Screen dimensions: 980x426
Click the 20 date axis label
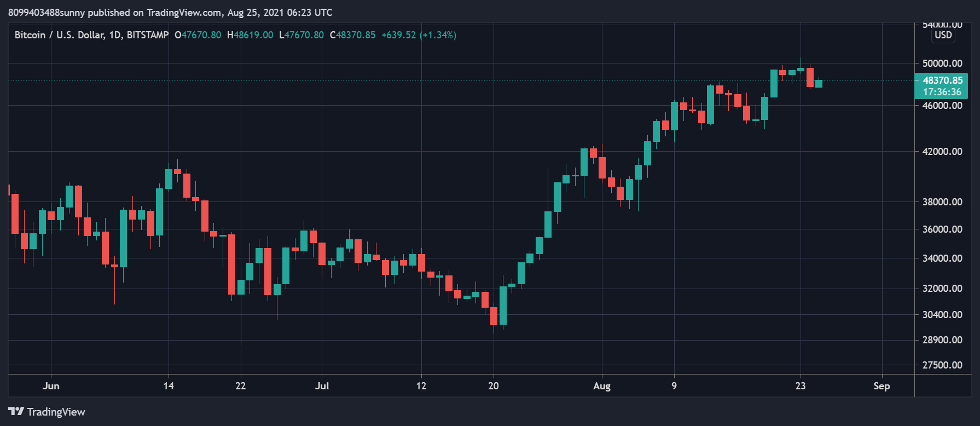494,386
